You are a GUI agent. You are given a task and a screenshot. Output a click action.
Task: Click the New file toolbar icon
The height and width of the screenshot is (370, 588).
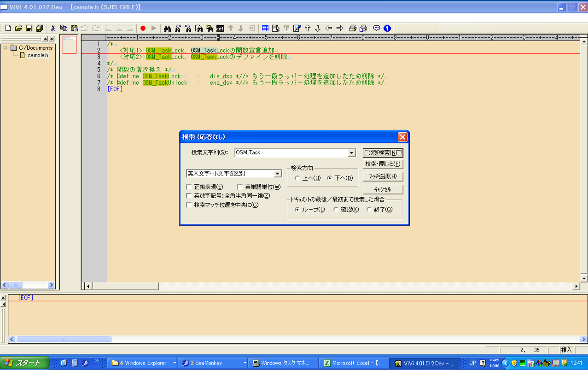tap(8, 29)
